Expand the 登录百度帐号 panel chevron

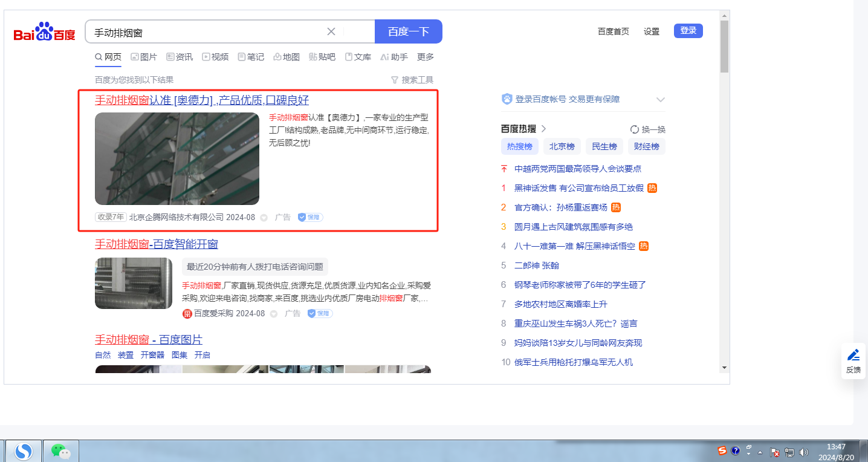[661, 99]
